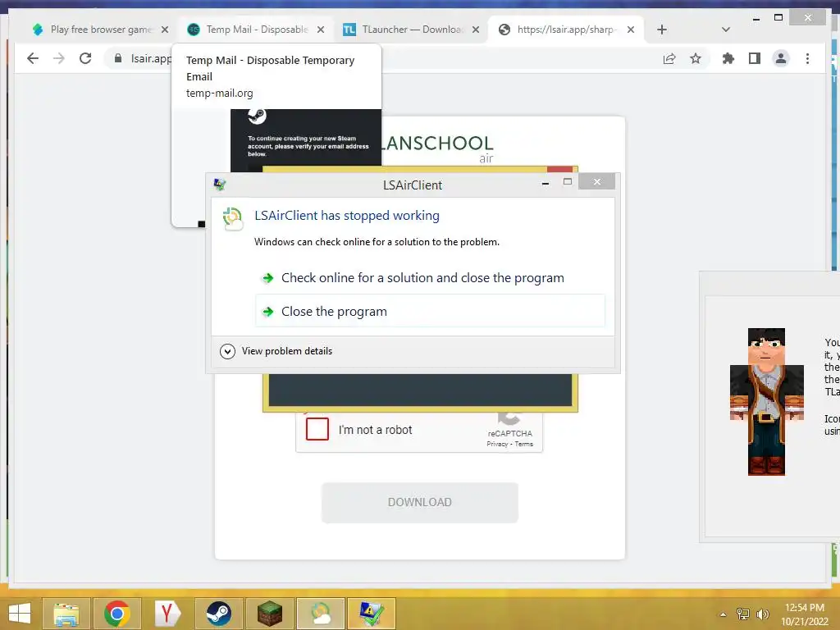Open Steam from taskbar
This screenshot has width=840, height=630.
point(218,614)
